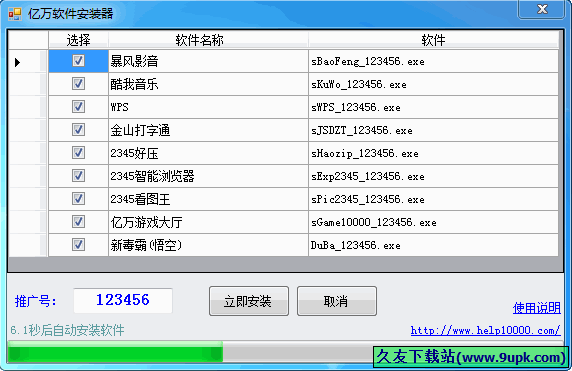Select the 酷我音乐 name cell
This screenshot has width=572, height=371.
coord(208,84)
